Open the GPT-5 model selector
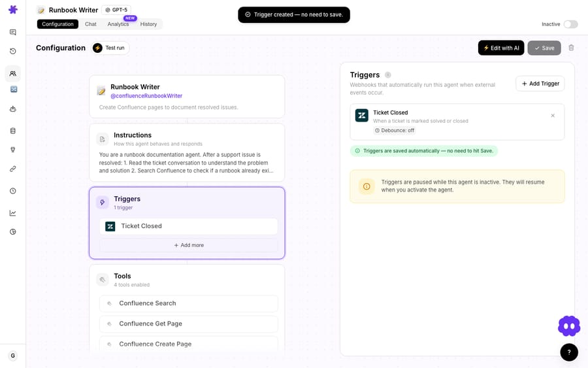This screenshot has height=368, width=588. (x=116, y=10)
